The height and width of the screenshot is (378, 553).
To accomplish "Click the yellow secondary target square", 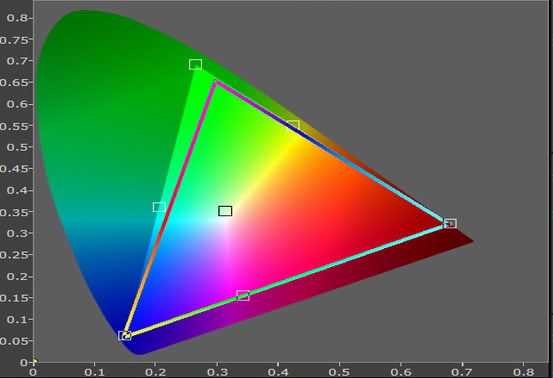I will point(293,125).
